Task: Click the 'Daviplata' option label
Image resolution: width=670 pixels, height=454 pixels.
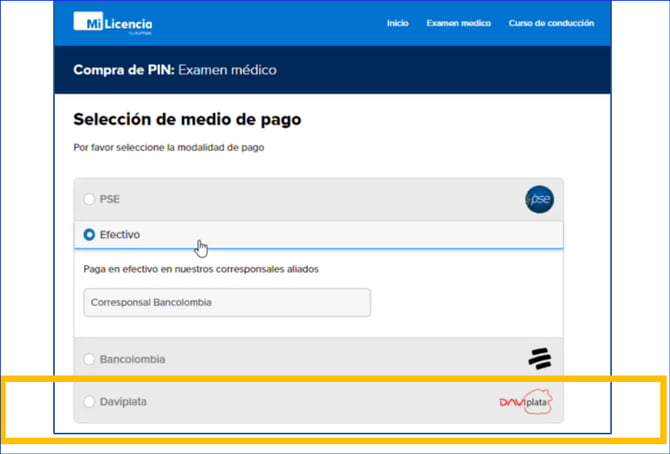Action: (x=123, y=402)
